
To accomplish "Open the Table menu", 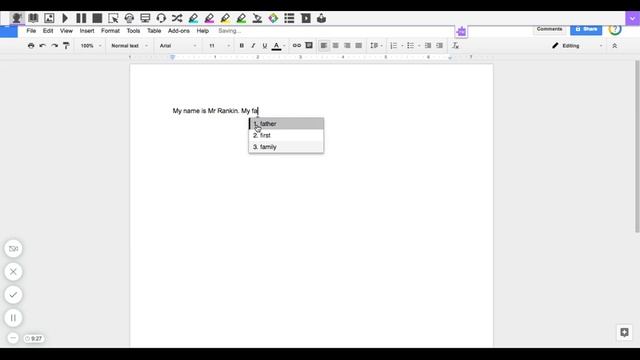I will pos(154,31).
